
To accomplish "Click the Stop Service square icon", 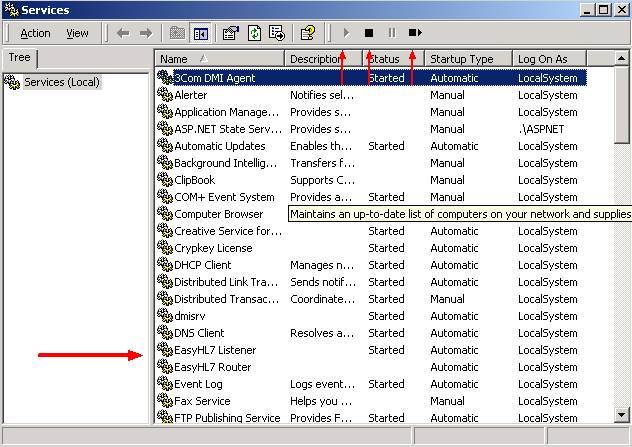I will pos(369,33).
